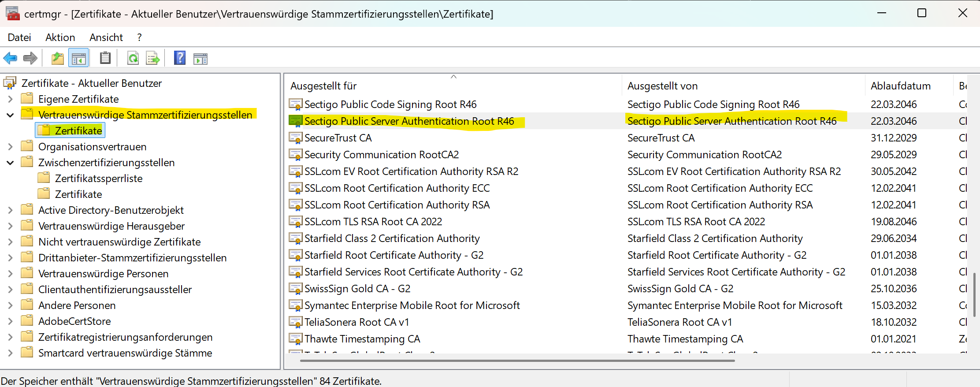Collapse the Zwischenzertifizierungsstellen node
This screenshot has height=387, width=980.
pyautogui.click(x=10, y=163)
